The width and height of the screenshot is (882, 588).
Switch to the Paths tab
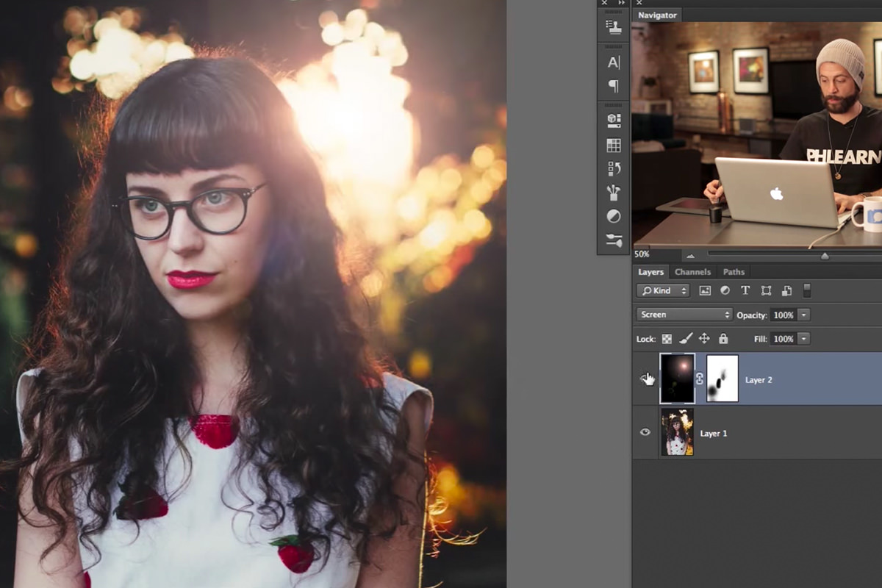(x=734, y=272)
